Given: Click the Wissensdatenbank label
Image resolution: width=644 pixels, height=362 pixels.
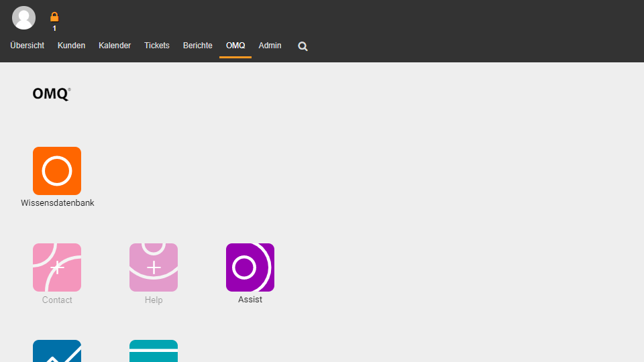Looking at the screenshot, I should [58, 202].
